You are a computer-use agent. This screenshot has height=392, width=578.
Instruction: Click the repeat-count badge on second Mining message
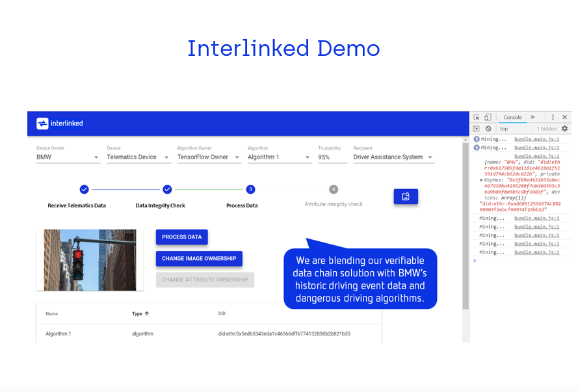pyautogui.click(x=477, y=148)
